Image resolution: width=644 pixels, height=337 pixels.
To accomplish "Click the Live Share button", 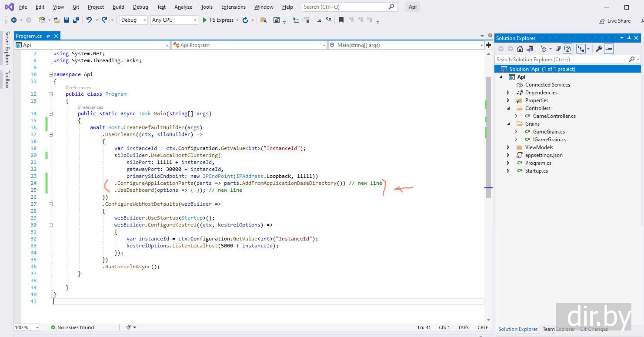I will (614, 21).
